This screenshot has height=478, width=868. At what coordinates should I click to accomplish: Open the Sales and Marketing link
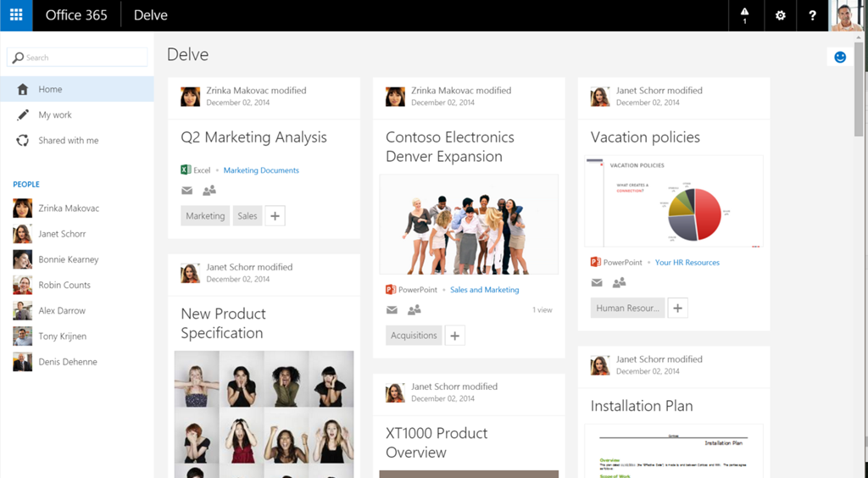[484, 289]
